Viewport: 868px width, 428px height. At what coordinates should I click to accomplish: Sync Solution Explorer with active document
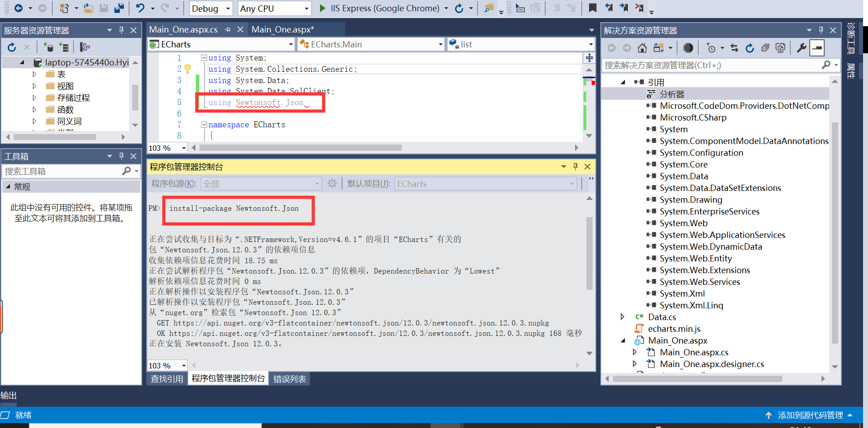click(x=734, y=48)
